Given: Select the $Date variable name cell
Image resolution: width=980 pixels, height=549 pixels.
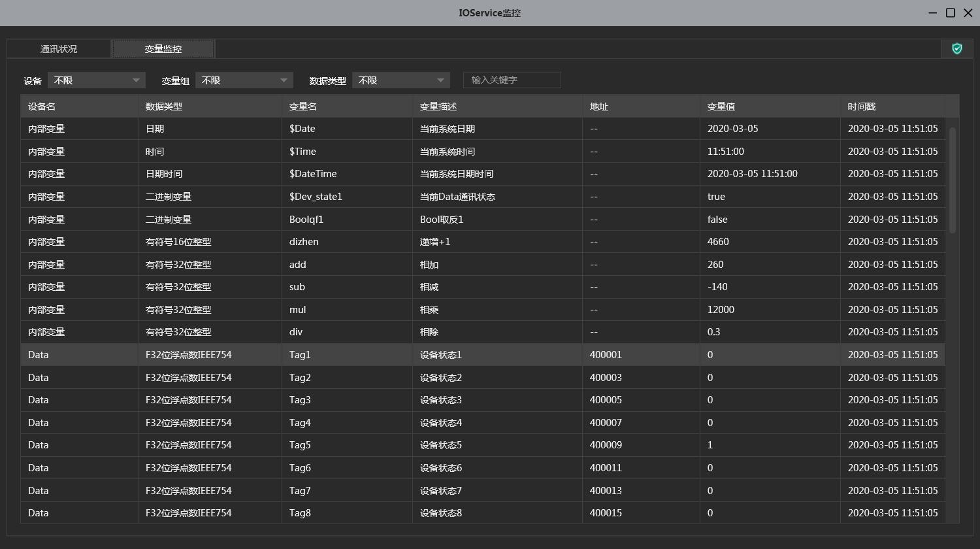Looking at the screenshot, I should [x=347, y=129].
